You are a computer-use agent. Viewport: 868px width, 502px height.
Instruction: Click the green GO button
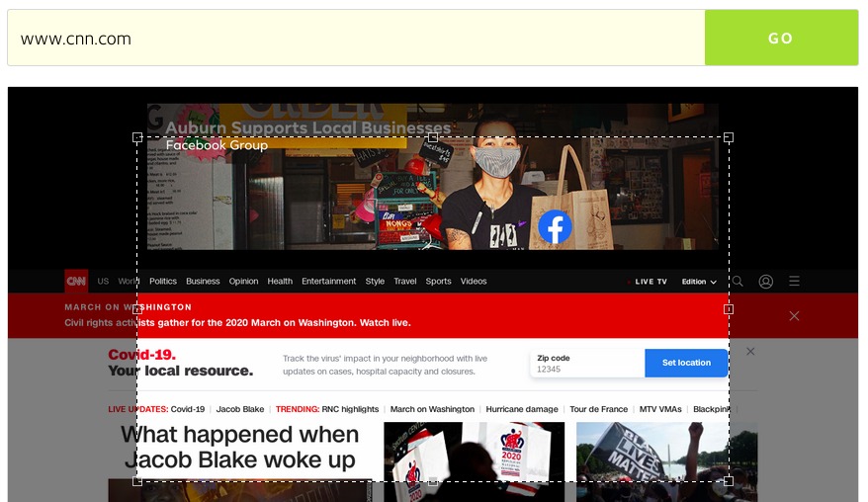click(781, 38)
